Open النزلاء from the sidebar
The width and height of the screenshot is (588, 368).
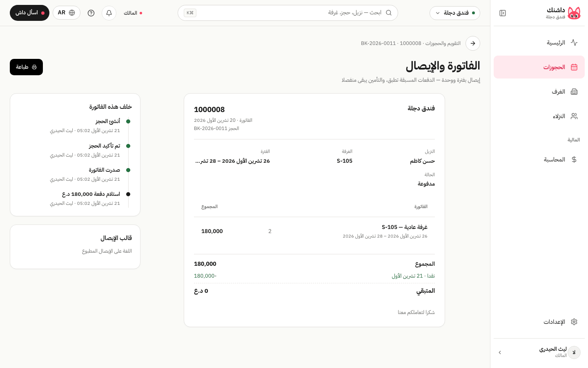coord(539,116)
